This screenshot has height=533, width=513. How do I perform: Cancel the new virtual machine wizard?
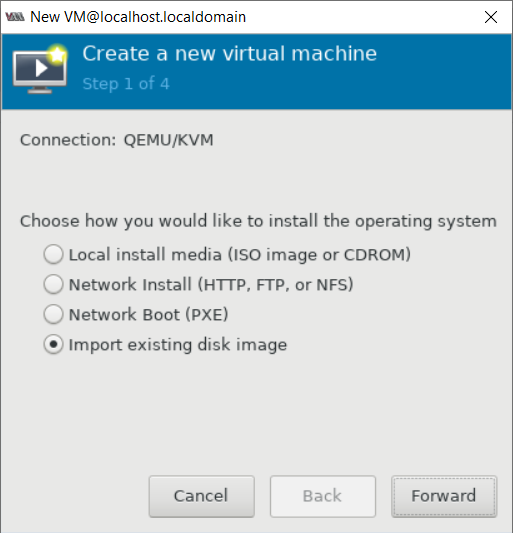tap(202, 496)
